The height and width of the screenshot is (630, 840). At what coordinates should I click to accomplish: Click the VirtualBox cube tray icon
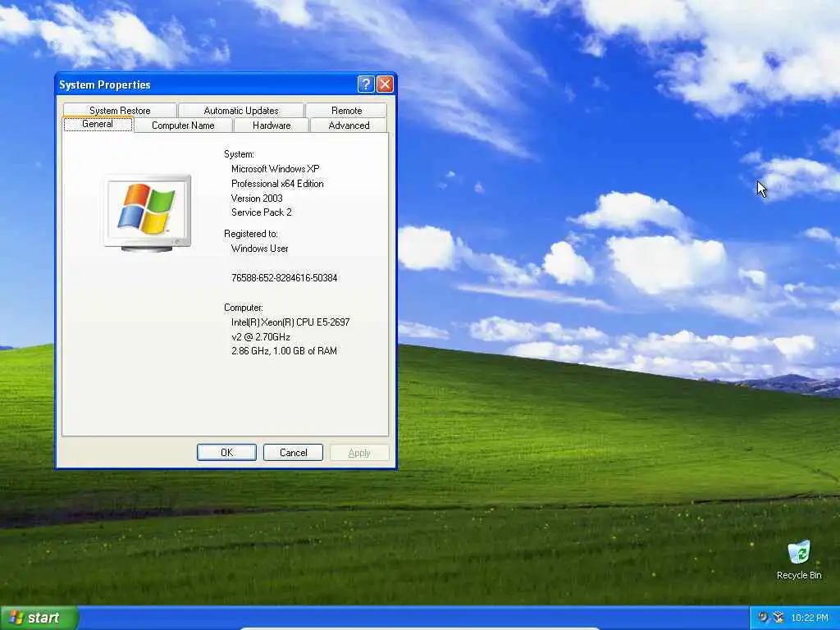click(x=778, y=618)
